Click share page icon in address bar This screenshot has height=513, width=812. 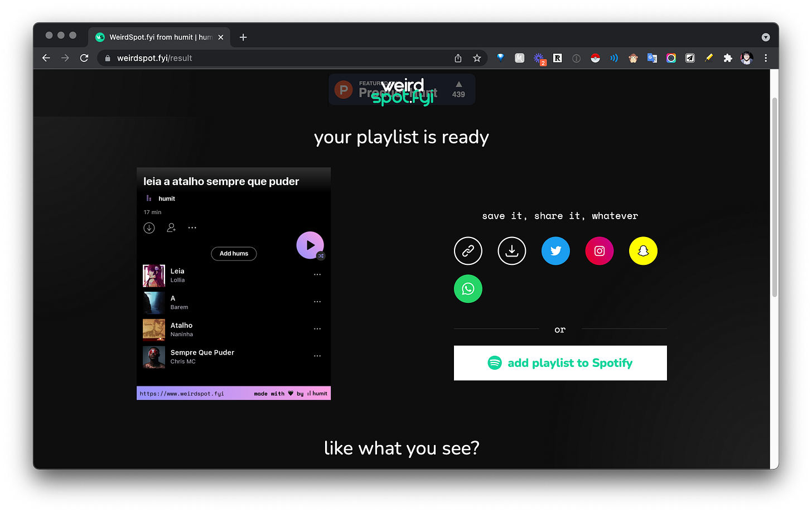[458, 58]
